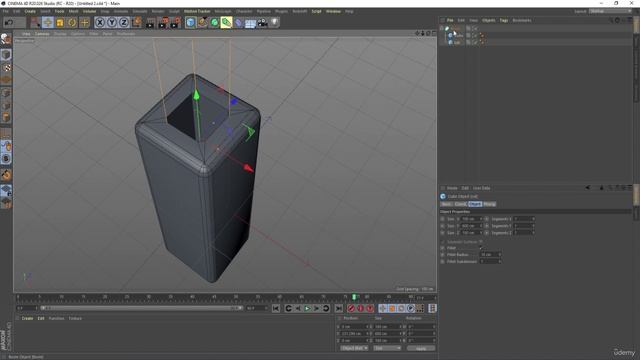Click Phong tag on the first child cube

point(482,36)
